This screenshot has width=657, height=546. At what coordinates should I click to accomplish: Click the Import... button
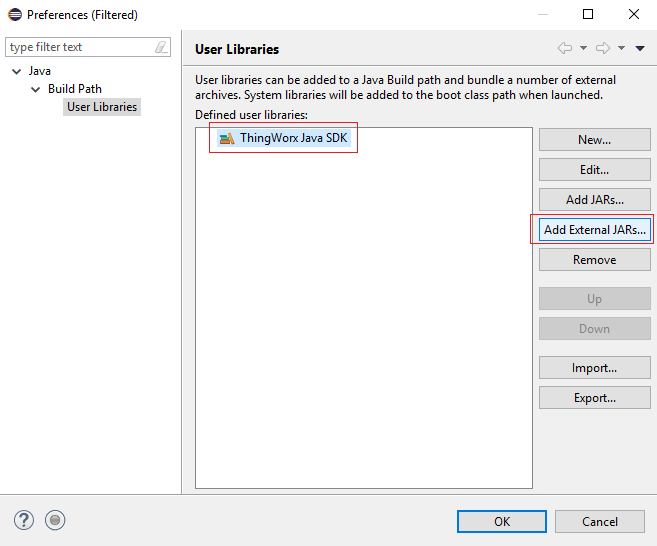[x=595, y=368]
